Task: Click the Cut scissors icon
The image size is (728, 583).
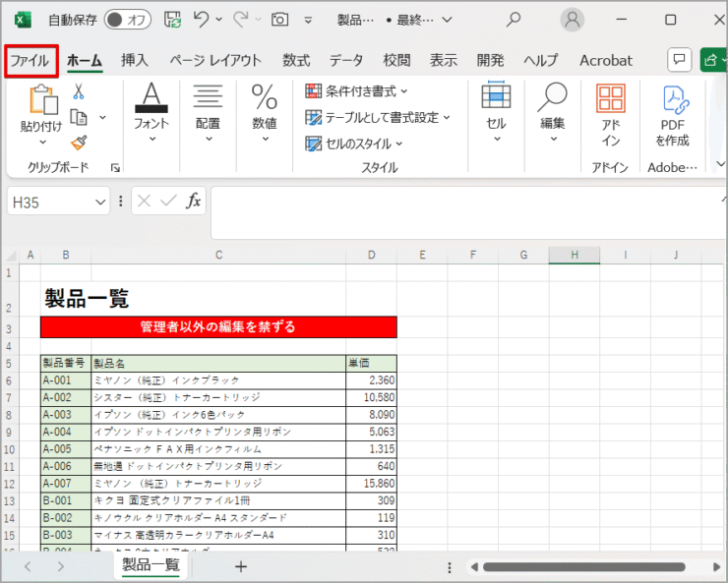Action: point(79,91)
